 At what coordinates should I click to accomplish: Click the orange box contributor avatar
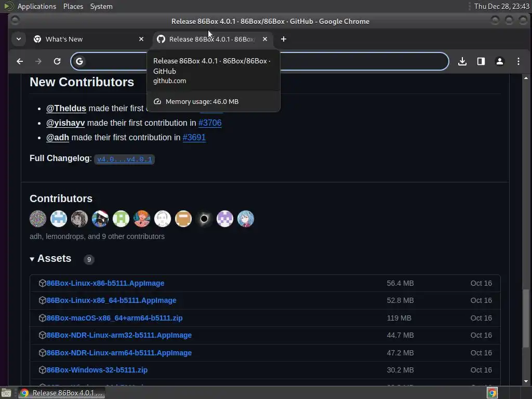click(x=183, y=219)
